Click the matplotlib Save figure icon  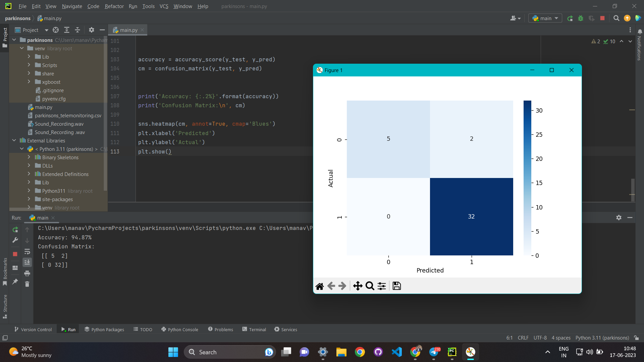[x=396, y=286]
